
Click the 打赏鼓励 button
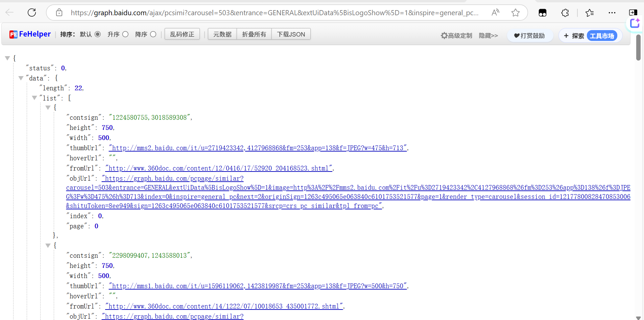click(530, 36)
